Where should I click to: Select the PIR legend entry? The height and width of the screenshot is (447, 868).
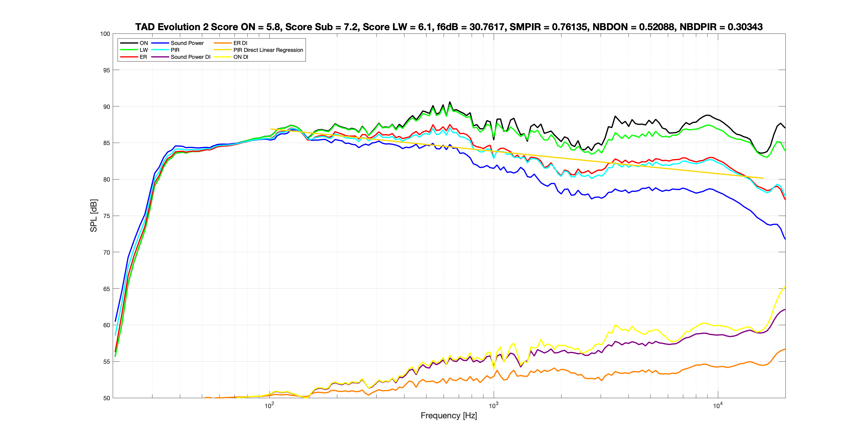tap(165, 50)
